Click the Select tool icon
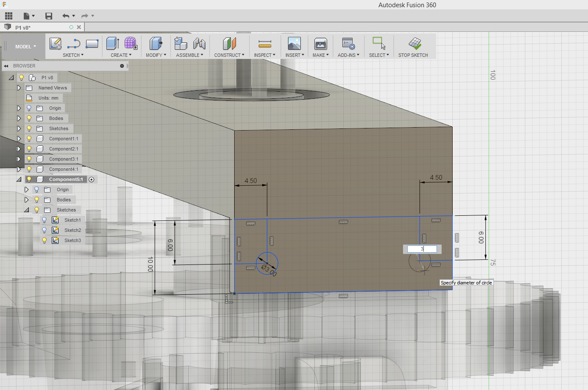This screenshot has height=390, width=588. pos(379,43)
